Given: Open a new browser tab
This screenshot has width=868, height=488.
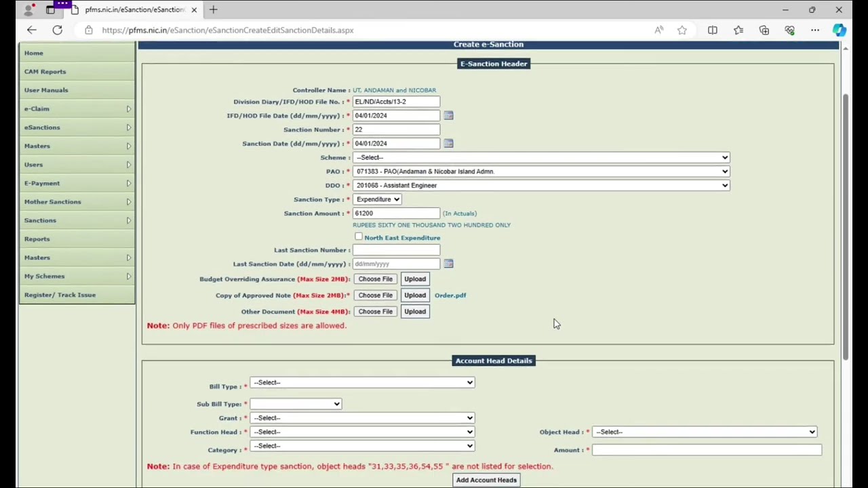Looking at the screenshot, I should [x=213, y=9].
